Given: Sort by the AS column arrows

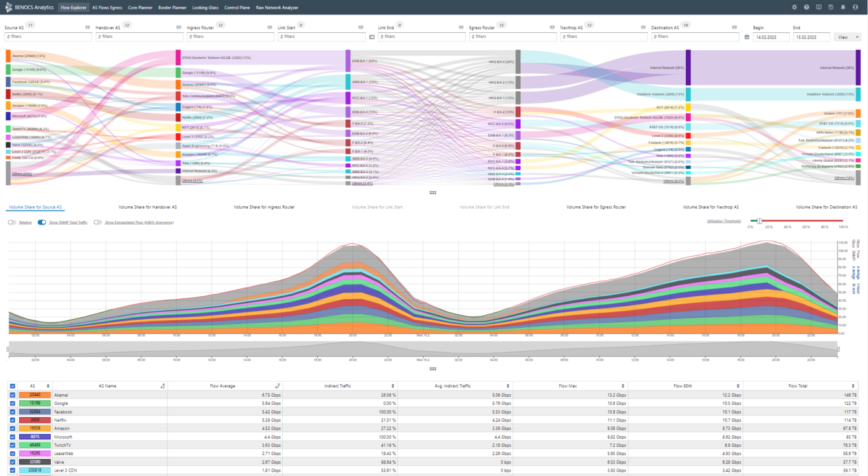Looking at the screenshot, I should coord(48,386).
